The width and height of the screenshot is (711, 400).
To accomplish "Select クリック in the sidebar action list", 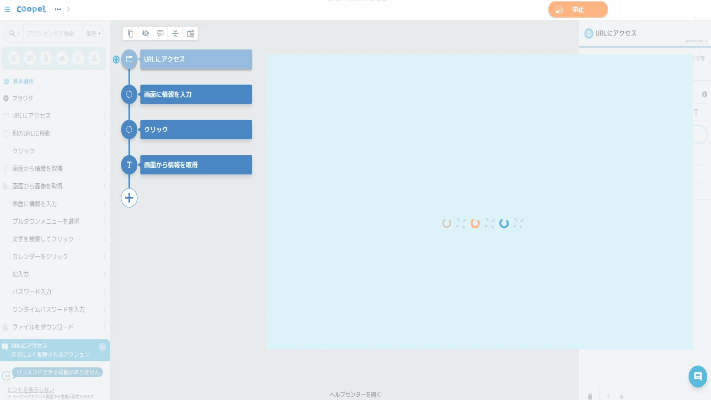I will coord(24,151).
